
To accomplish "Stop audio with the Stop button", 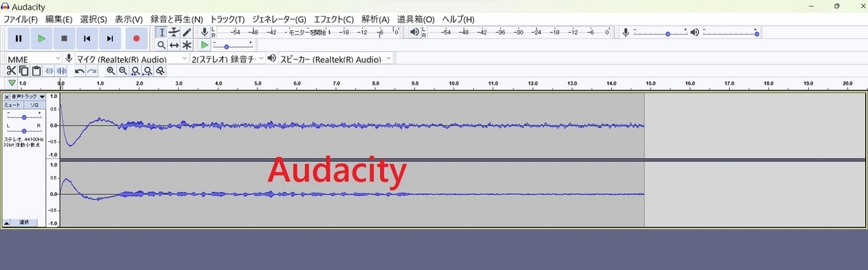I will [64, 38].
